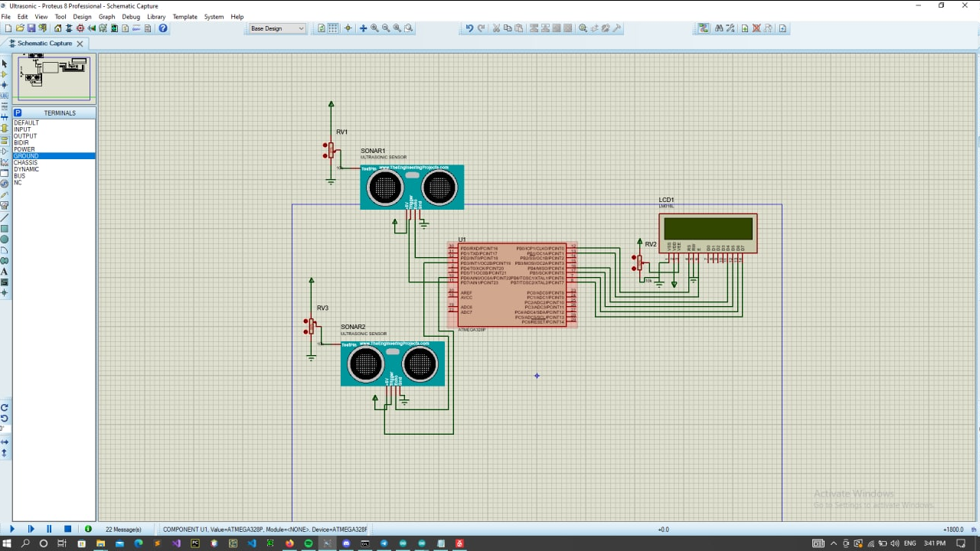Click the Save Project toolbar icon
980x551 pixels.
click(x=31, y=28)
